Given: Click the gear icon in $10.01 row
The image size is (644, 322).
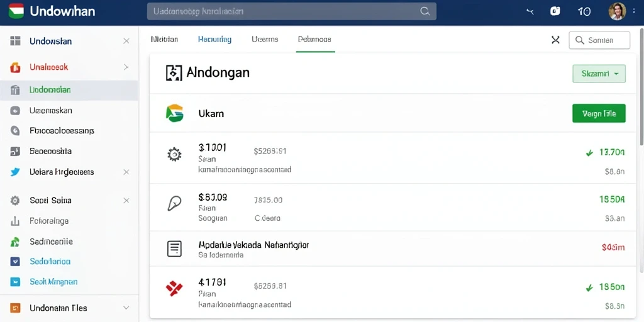Looking at the screenshot, I should 174,155.
